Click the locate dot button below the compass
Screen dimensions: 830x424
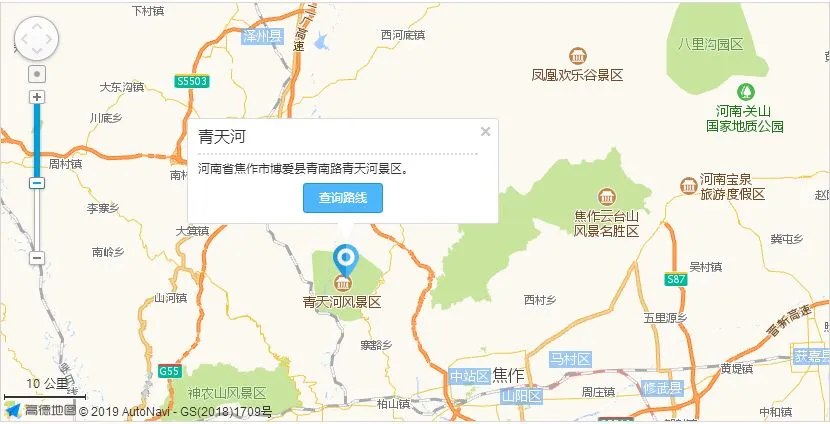[37, 74]
